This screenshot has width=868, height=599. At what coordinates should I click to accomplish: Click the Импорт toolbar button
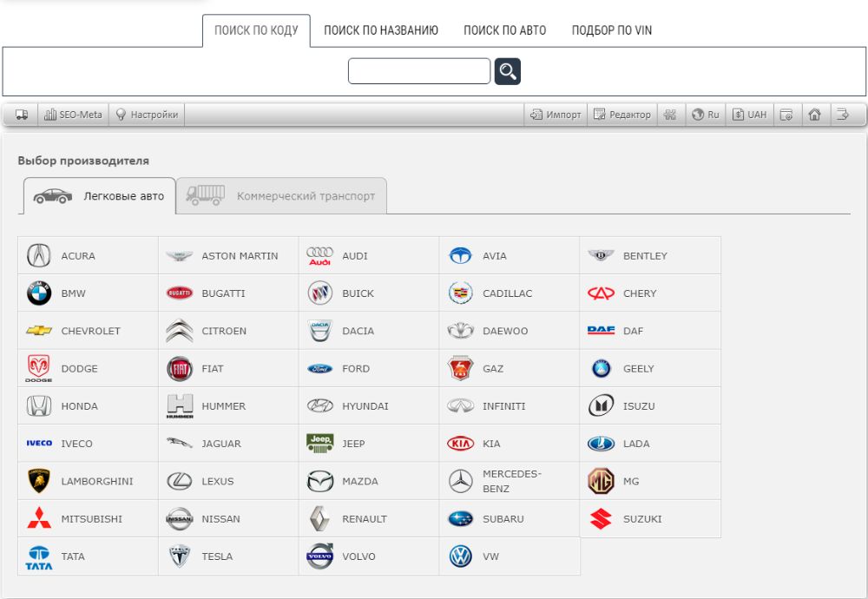point(556,115)
